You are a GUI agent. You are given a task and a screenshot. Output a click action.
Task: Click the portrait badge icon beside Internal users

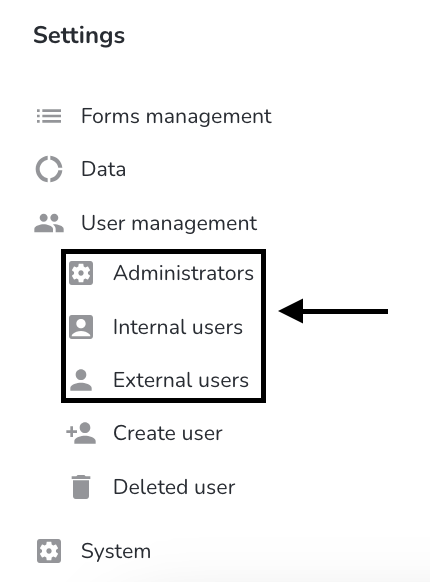click(81, 327)
